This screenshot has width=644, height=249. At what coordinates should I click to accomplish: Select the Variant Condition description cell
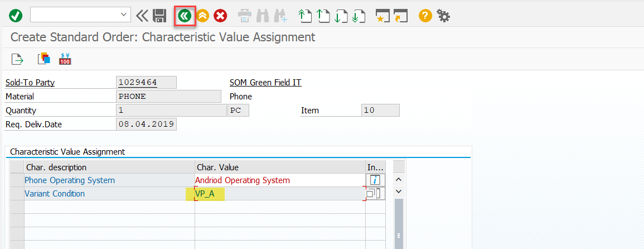click(x=109, y=193)
